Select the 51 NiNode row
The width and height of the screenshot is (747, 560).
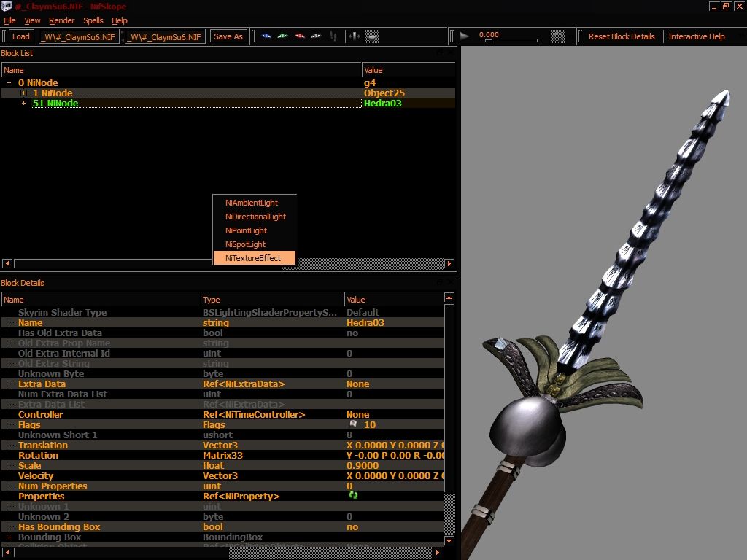(x=228, y=103)
